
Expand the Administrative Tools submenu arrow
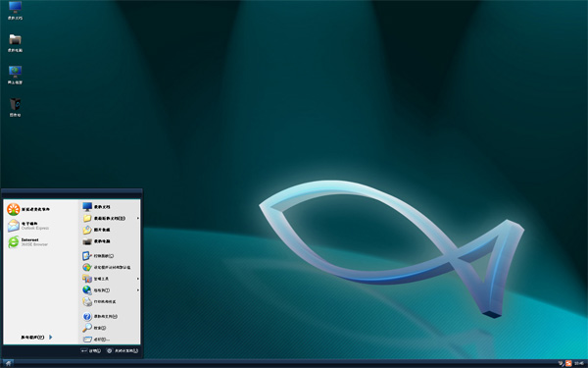click(138, 279)
